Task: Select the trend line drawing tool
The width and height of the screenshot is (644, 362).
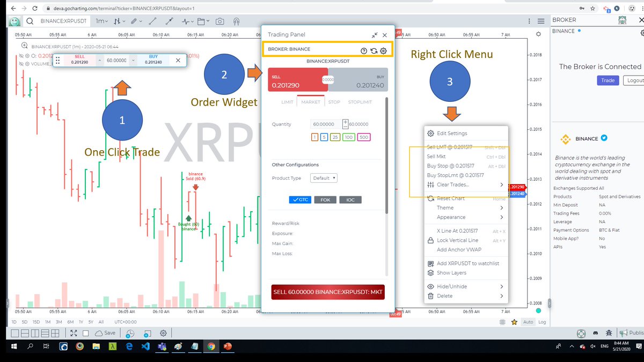Action: point(153,21)
